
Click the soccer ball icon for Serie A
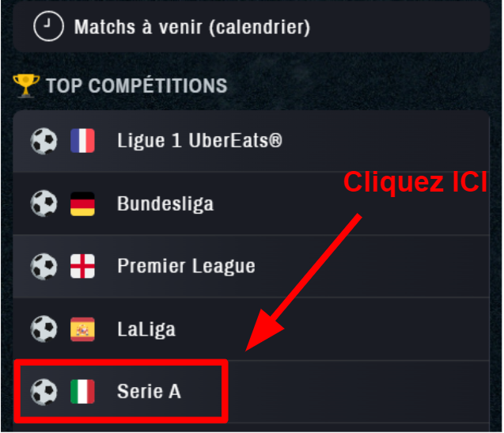click(x=44, y=391)
